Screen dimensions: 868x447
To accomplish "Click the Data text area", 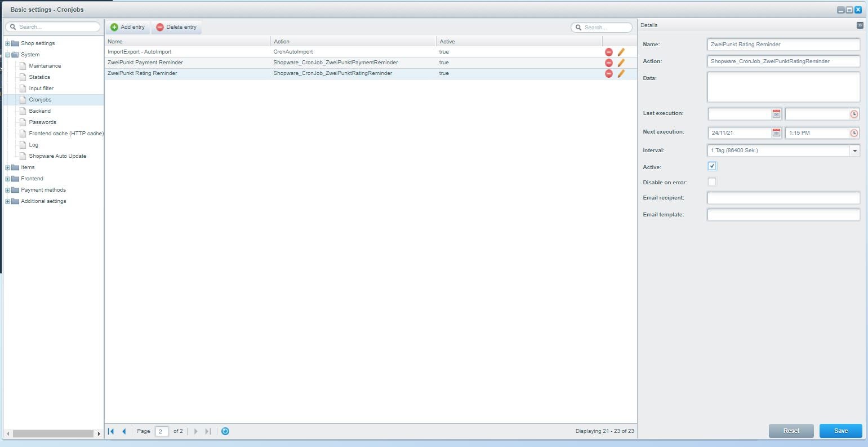I will tap(784, 87).
